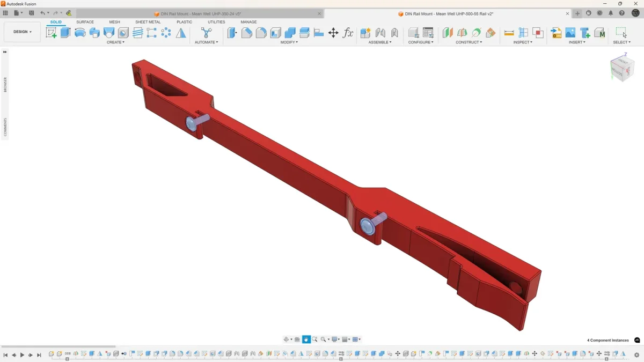Expand the INSERT menu
The width and height of the screenshot is (644, 362).
[x=577, y=42]
